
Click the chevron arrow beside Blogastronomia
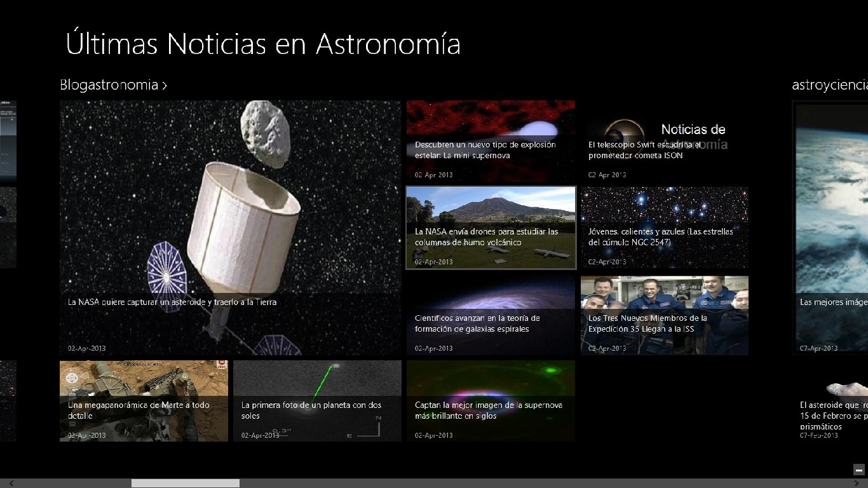click(165, 85)
